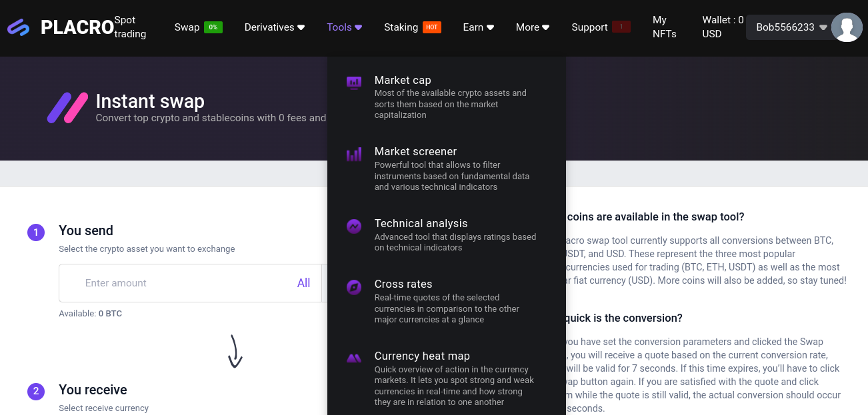Click the Instant swap double-slash logo
Image resolution: width=868 pixels, height=415 pixels.
[x=67, y=108]
